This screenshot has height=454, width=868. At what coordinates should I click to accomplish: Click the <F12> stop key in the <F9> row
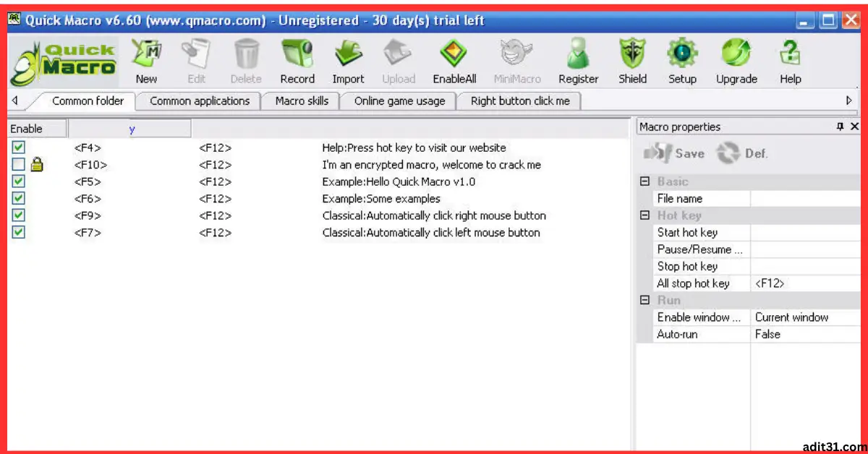(x=216, y=215)
